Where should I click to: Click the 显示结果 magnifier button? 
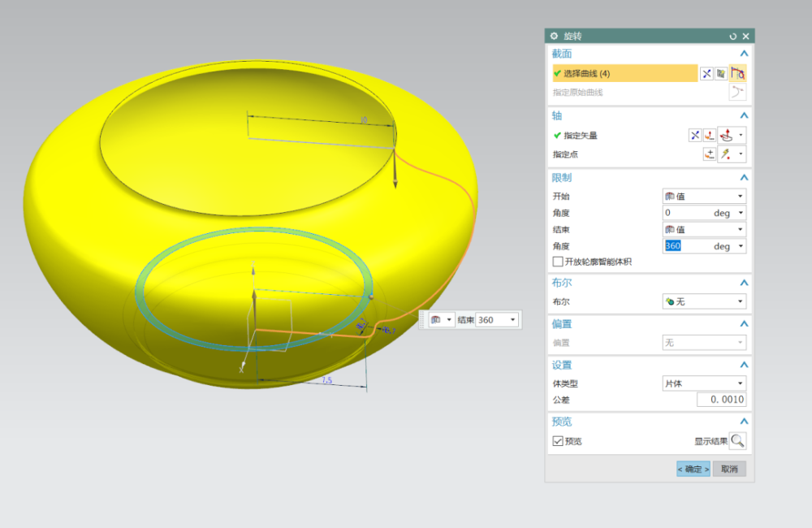[x=737, y=441]
